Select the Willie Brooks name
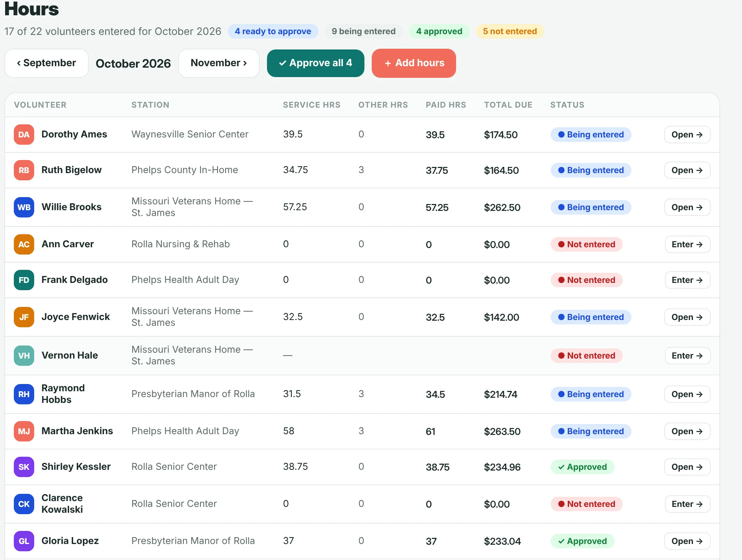742x560 pixels. 71,207
